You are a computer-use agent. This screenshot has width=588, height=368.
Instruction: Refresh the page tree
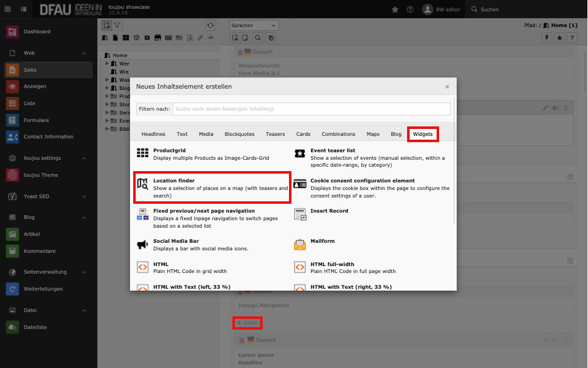click(x=210, y=25)
